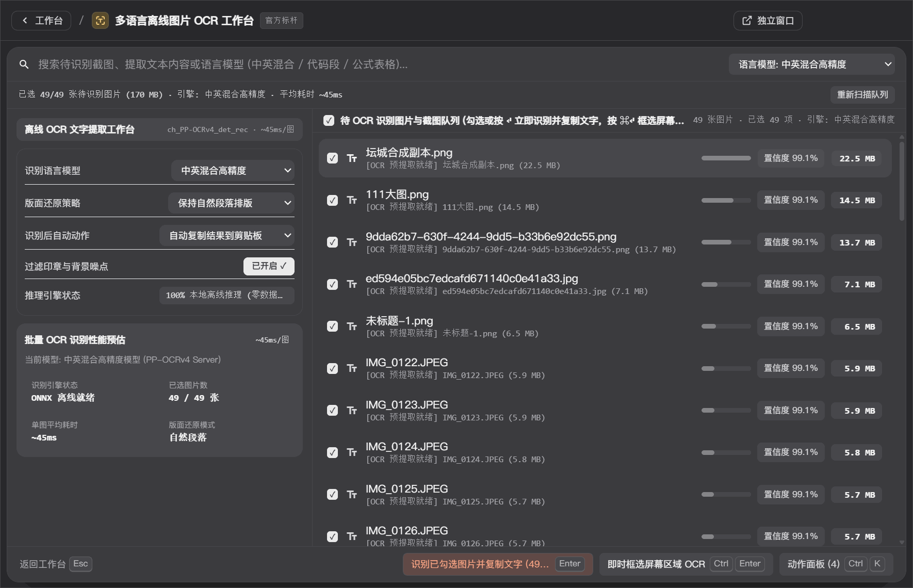Click the search magnifier icon

(24, 64)
